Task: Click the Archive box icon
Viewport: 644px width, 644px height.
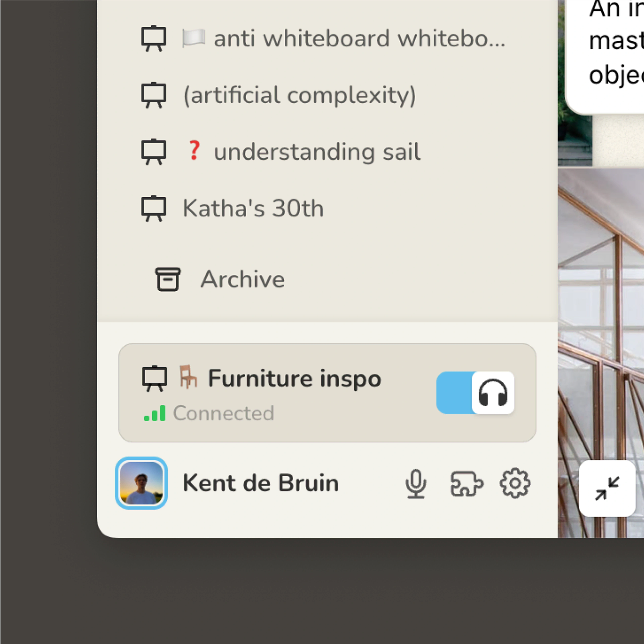Action: (x=168, y=279)
